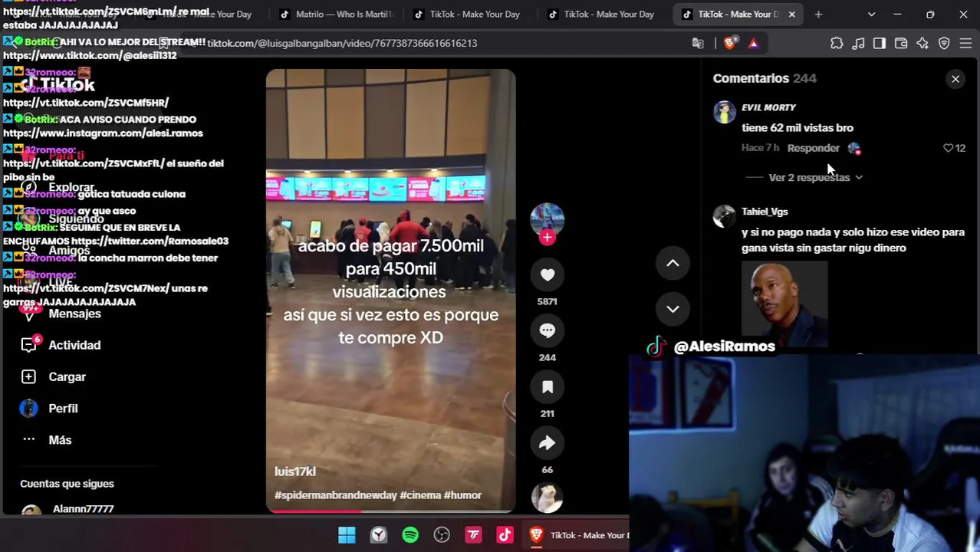
Task: Open #spidermanbrandnewday hashtag
Action: point(335,495)
